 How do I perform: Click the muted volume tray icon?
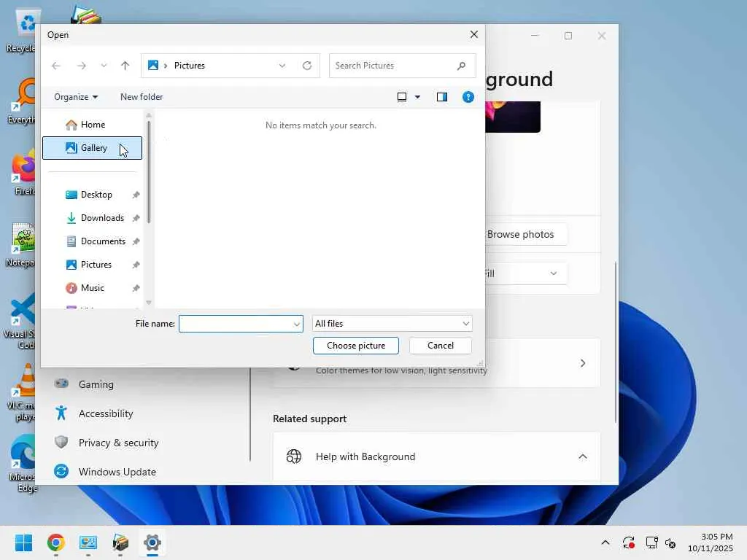671,542
